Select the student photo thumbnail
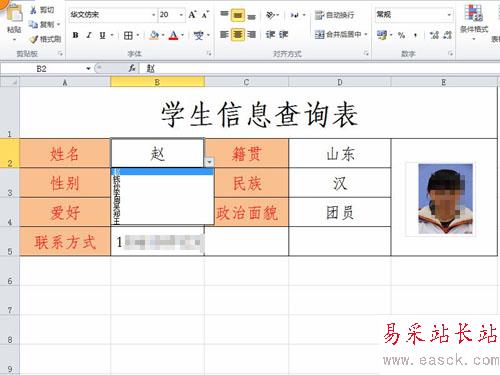Image resolution: width=500 pixels, height=375 pixels. (x=445, y=199)
